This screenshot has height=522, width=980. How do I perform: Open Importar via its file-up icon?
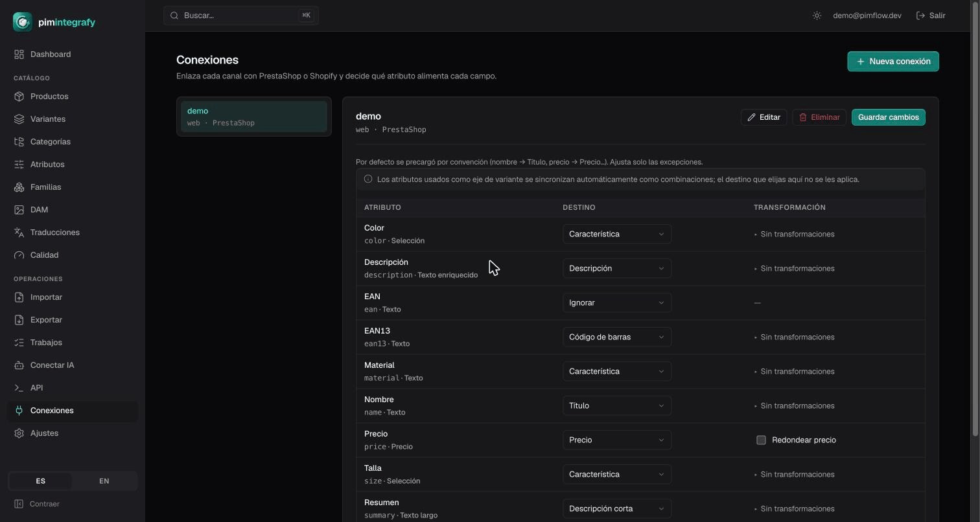pos(19,297)
